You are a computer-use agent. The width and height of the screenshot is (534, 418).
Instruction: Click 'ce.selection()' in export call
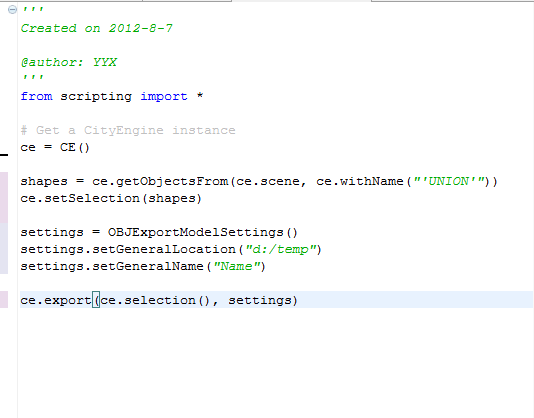click(x=155, y=300)
